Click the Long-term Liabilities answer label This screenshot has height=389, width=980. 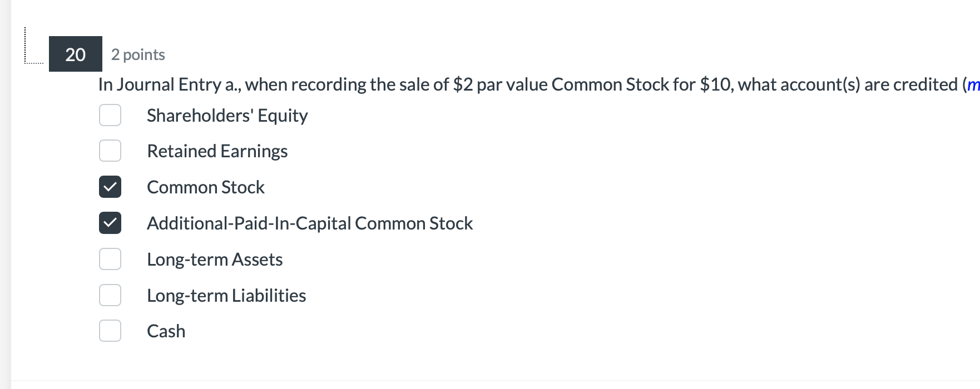[226, 295]
